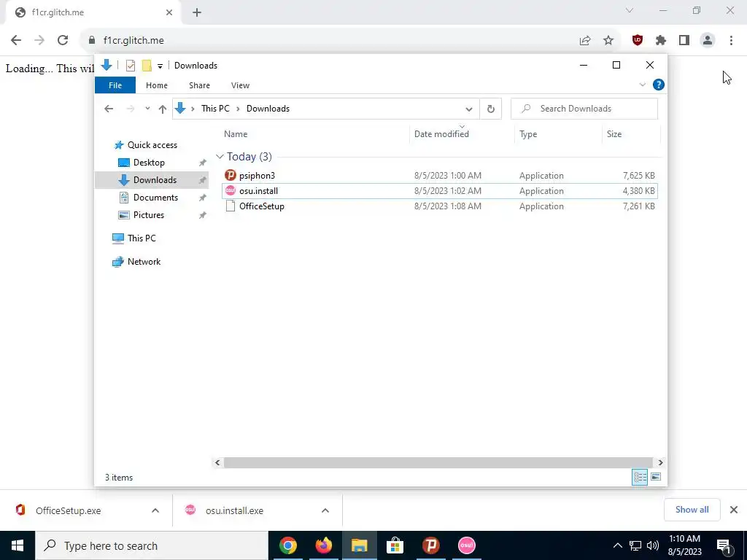Click the Chrome address bar URL

pos(133,41)
